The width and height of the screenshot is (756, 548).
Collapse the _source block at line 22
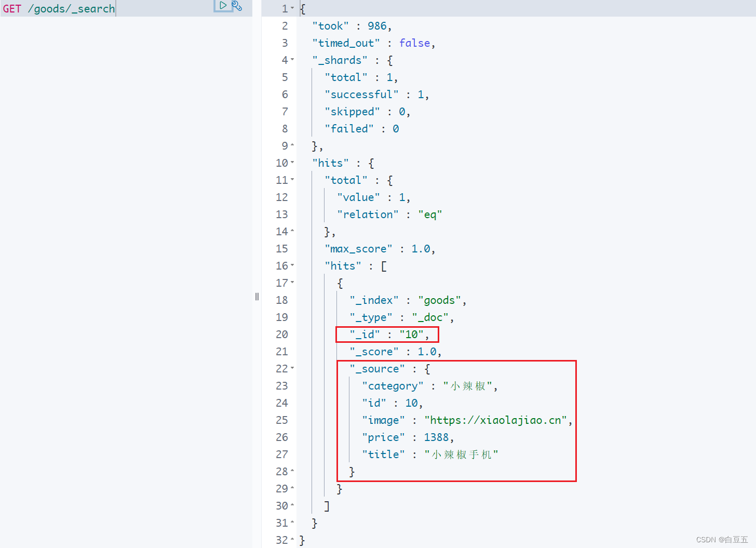tap(292, 368)
